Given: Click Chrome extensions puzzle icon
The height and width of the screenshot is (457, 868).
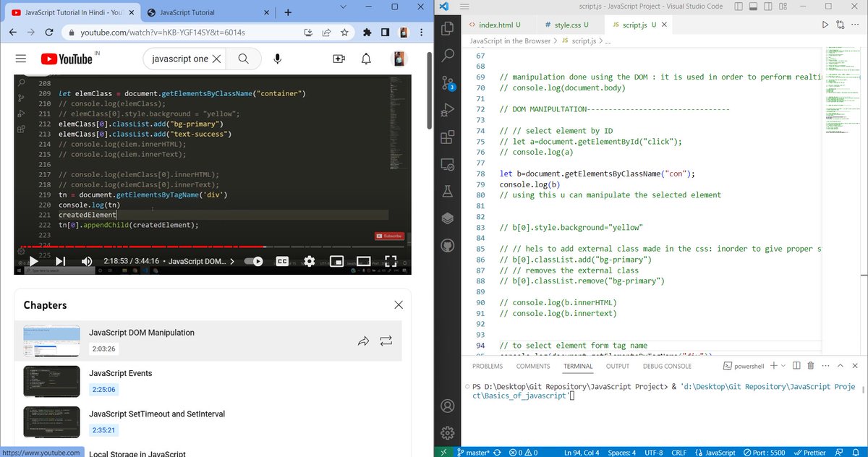Looking at the screenshot, I should [367, 33].
